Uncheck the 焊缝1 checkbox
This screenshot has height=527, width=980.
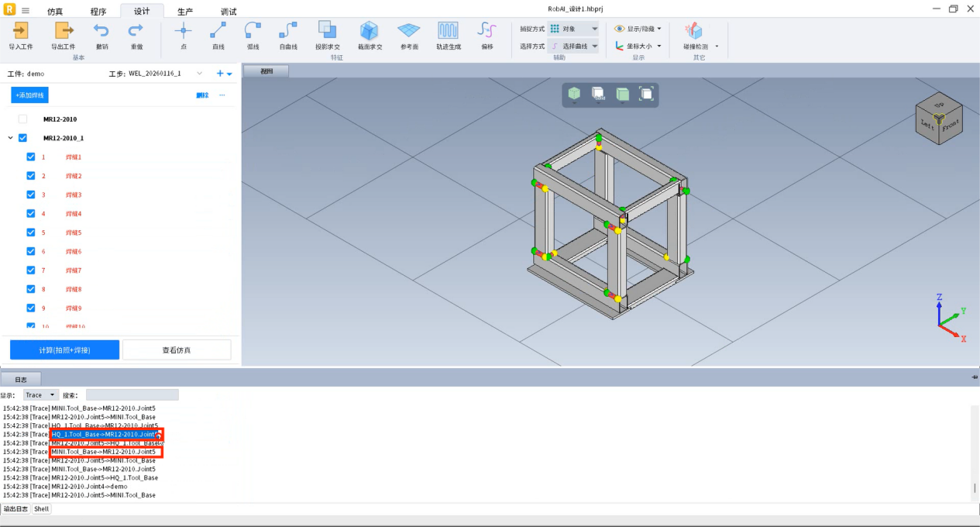31,157
